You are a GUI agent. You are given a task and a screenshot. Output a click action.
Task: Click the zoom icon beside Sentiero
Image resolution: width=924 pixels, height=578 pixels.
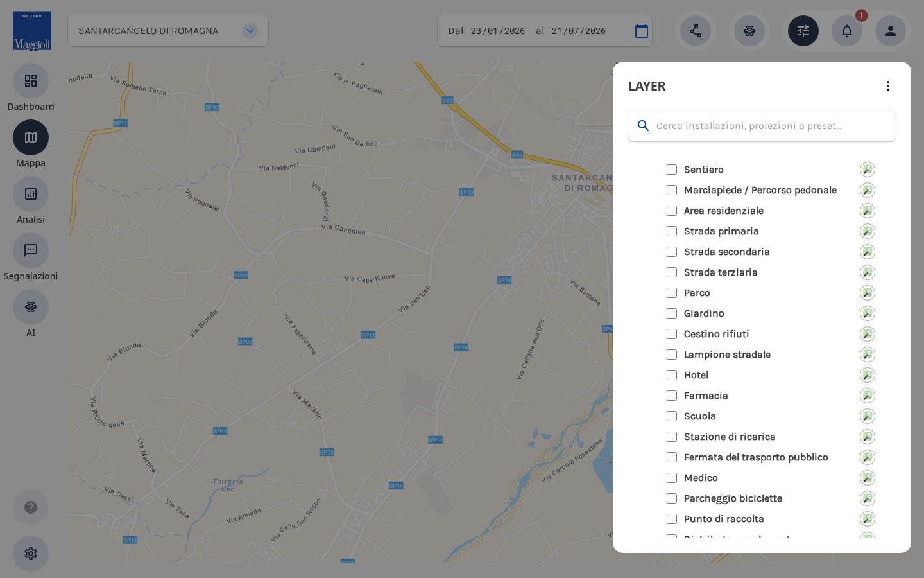point(868,170)
